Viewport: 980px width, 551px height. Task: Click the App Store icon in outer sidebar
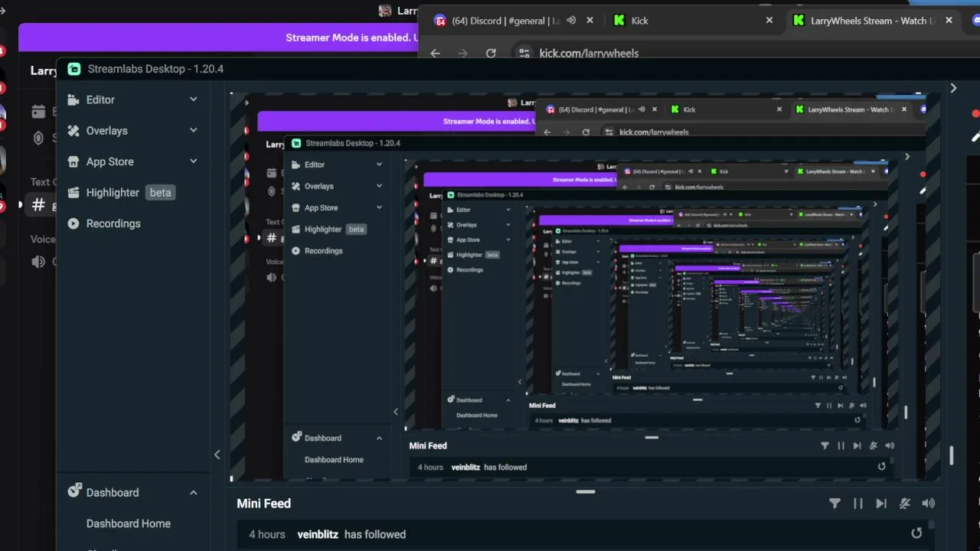[73, 161]
